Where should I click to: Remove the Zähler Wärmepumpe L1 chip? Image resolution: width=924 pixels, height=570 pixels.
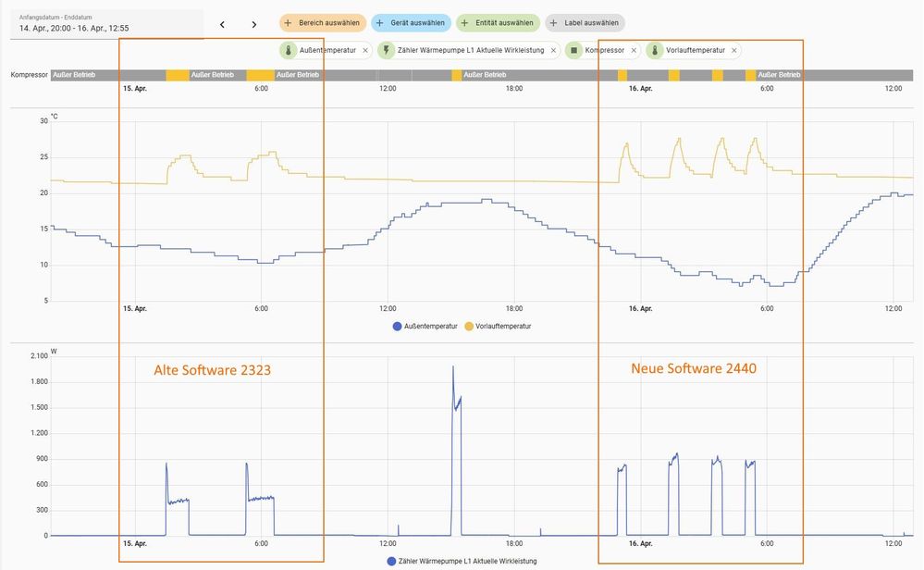(x=553, y=50)
